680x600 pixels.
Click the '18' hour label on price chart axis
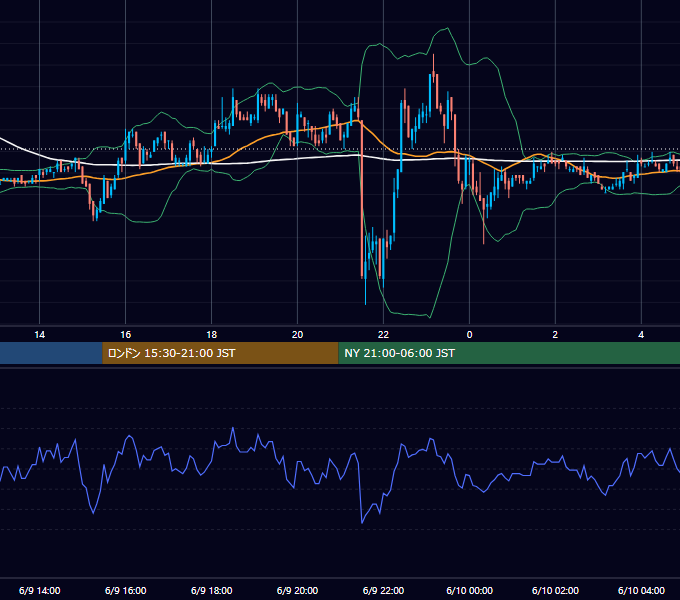click(211, 335)
